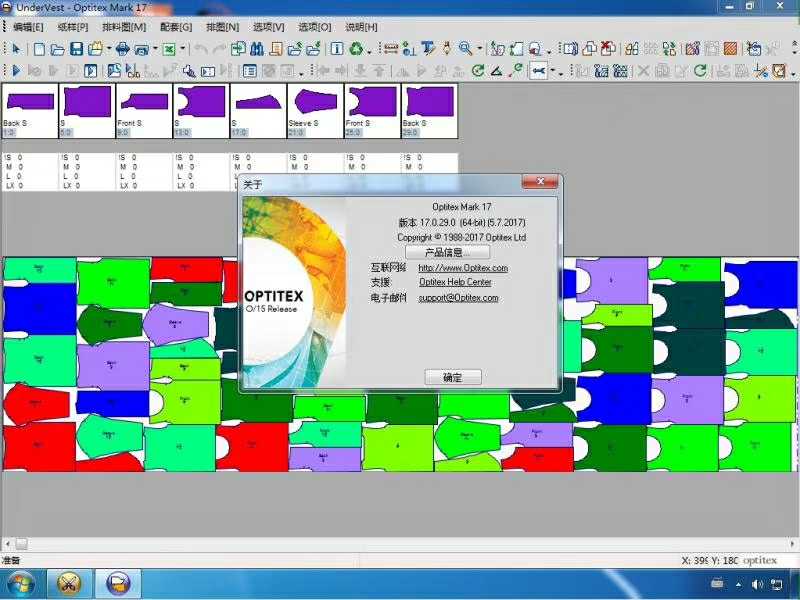Viewport: 800px width, 600px height.
Task: Toggle the pressed play-frame button in second toolbar
Action: point(90,70)
